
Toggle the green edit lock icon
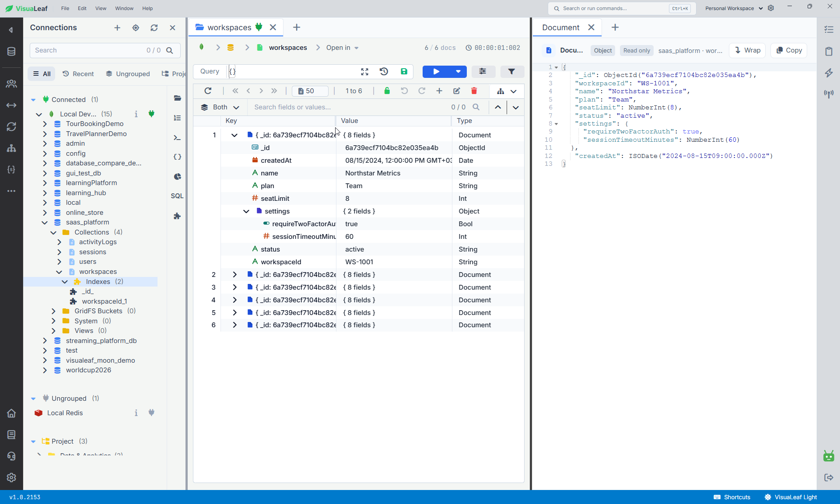coord(387,91)
